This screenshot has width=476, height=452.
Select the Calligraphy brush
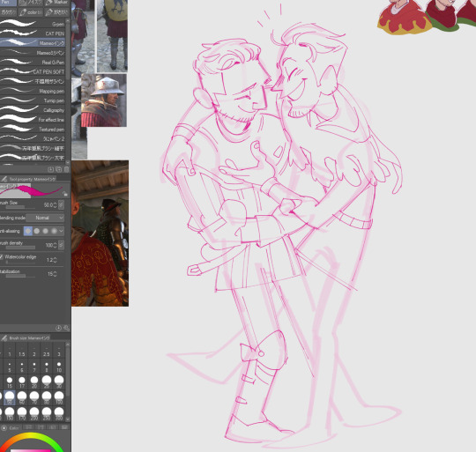33,110
